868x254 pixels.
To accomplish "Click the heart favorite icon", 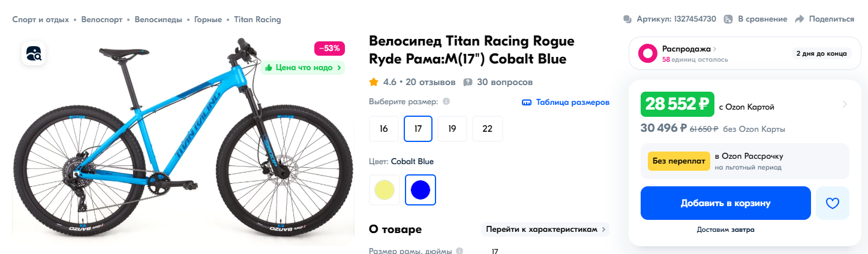I will point(832,203).
